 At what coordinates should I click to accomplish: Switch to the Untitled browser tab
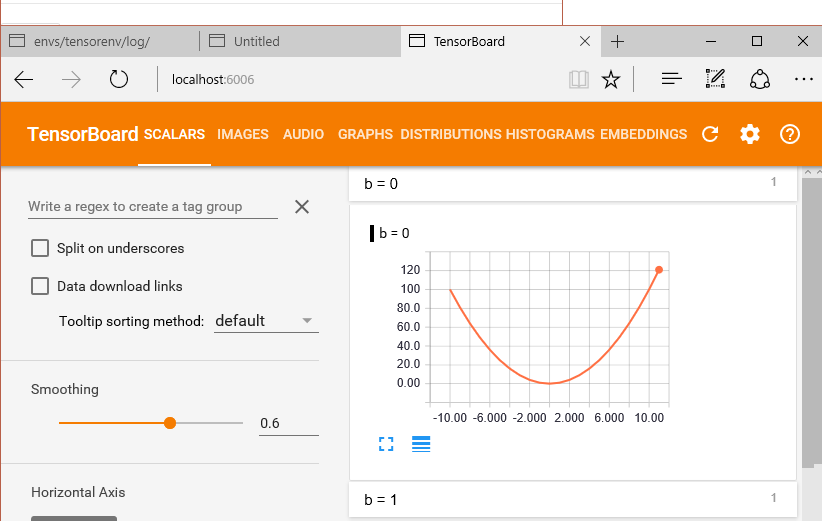coord(300,41)
